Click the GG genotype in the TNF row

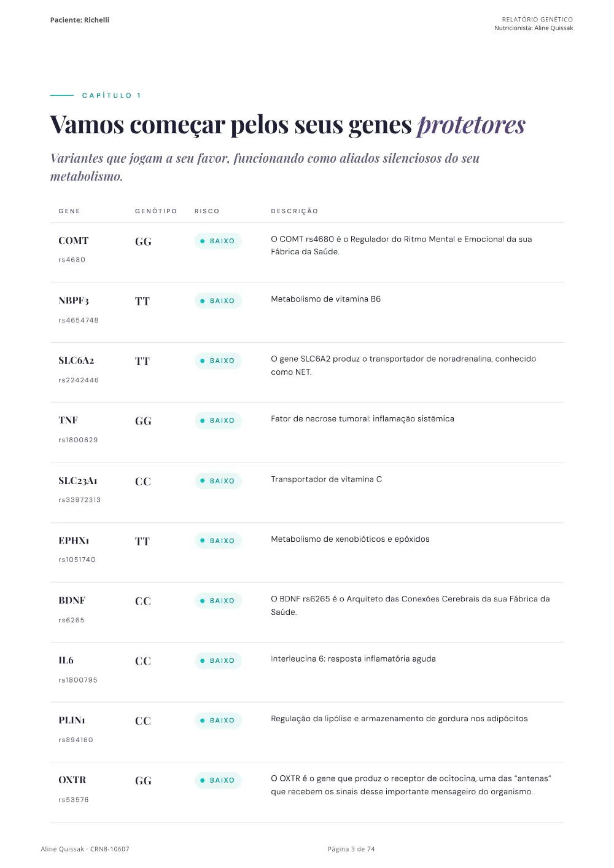click(x=143, y=421)
